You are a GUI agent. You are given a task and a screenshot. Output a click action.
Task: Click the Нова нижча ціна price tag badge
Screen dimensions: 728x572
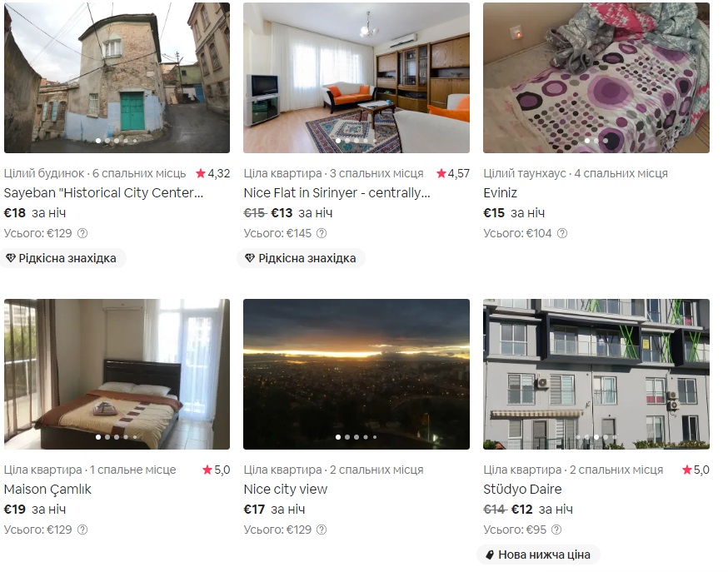coord(538,555)
